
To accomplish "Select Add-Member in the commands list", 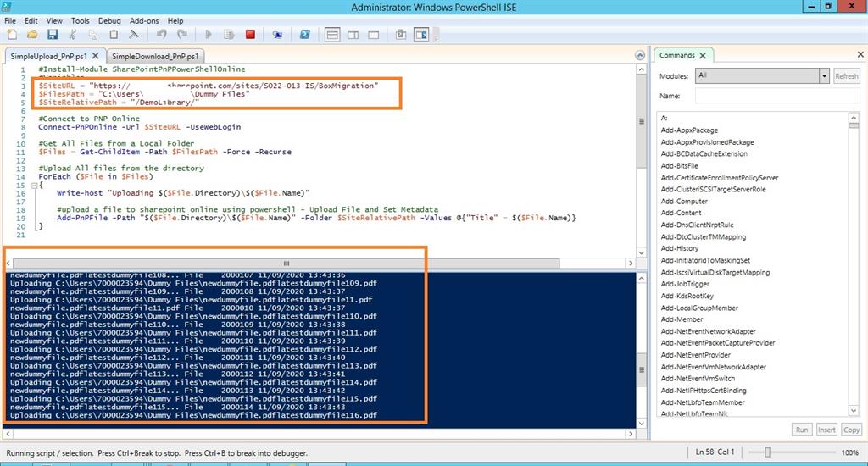I will click(x=682, y=319).
